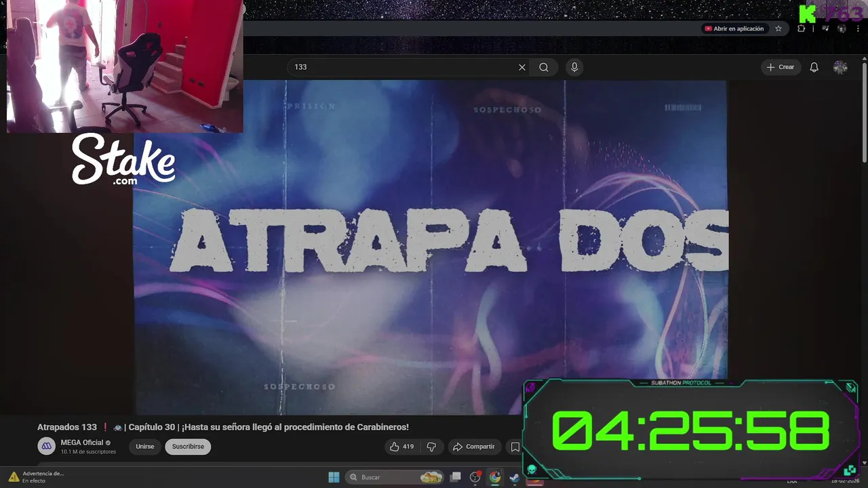This screenshot has height=488, width=868.
Task: Open the Crear button menu
Action: coord(781,67)
